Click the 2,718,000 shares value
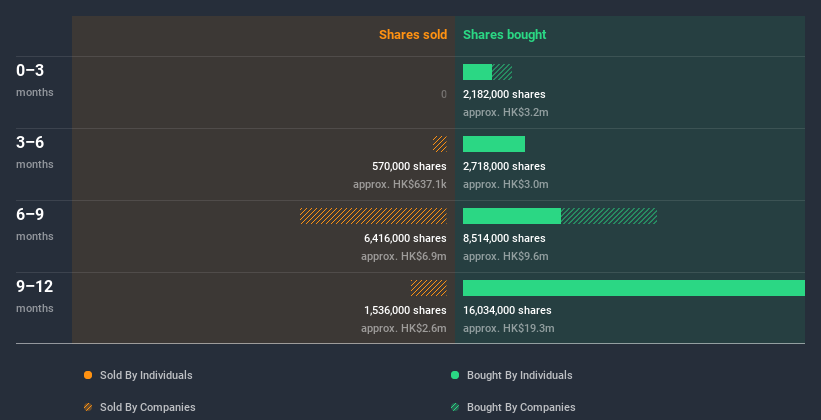The height and width of the screenshot is (420, 821). point(504,167)
